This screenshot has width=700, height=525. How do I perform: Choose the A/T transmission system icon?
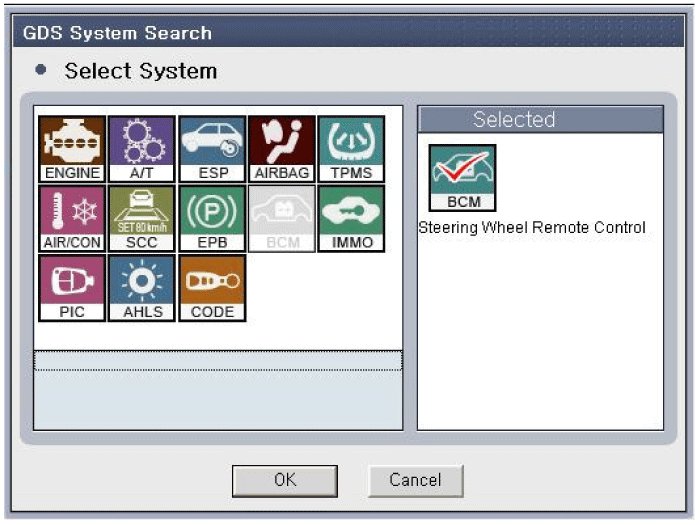point(141,148)
